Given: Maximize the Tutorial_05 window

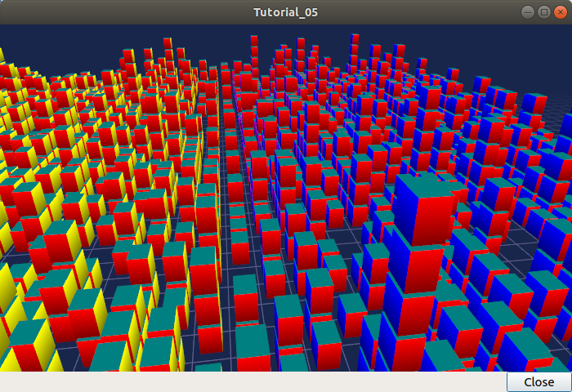Looking at the screenshot, I should coord(544,11).
